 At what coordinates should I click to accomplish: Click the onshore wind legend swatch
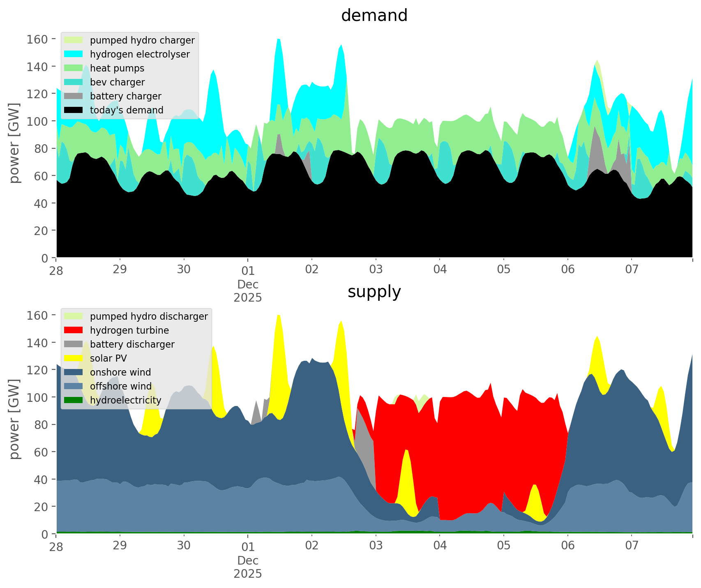tap(73, 372)
